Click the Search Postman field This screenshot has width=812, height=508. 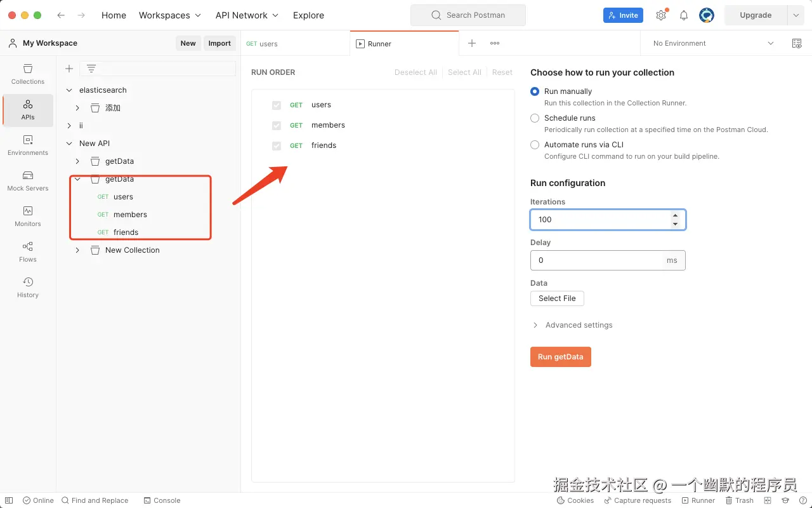468,15
